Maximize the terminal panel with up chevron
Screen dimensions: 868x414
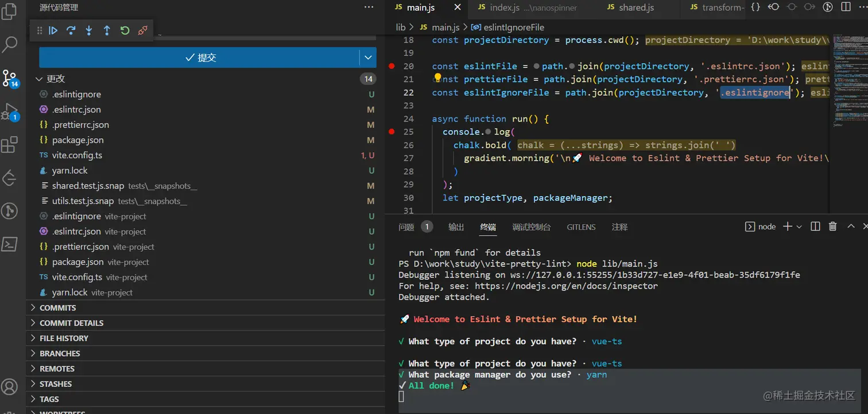coord(851,226)
